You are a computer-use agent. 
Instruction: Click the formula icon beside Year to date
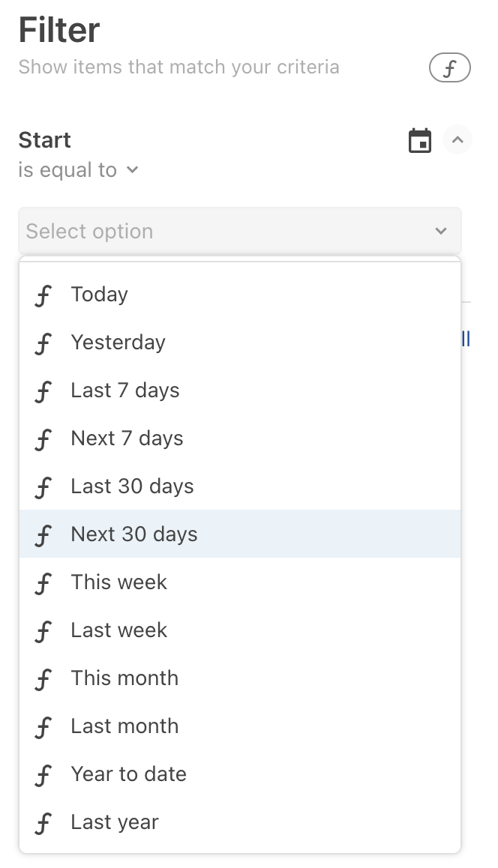tap(43, 776)
